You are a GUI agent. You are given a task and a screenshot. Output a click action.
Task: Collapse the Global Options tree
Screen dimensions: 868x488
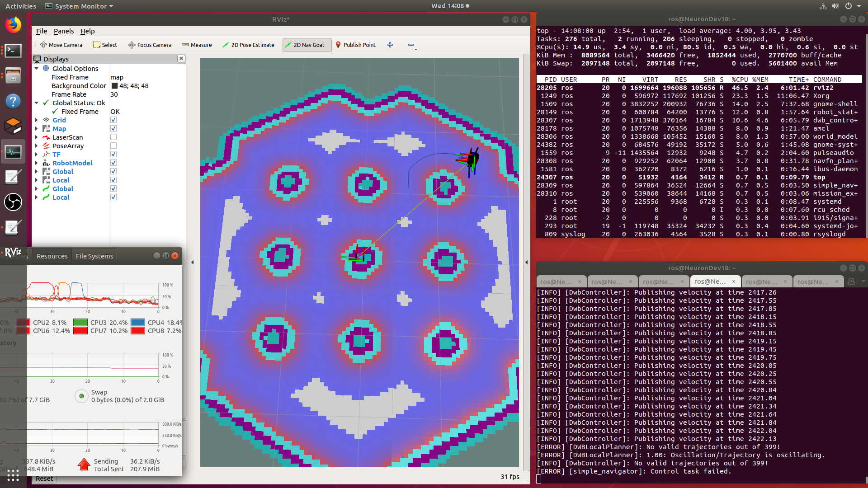[37, 68]
